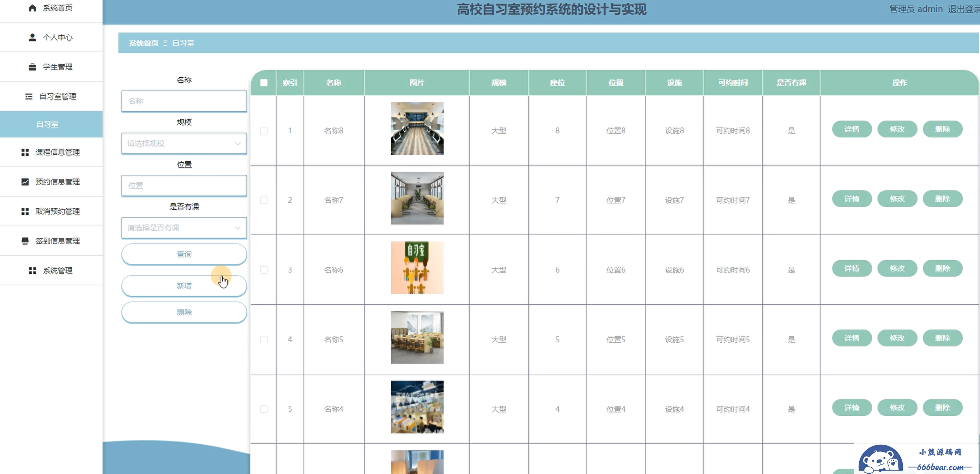Click 修改 for 名称6 row
Screen dimensions: 980x474
click(x=897, y=269)
